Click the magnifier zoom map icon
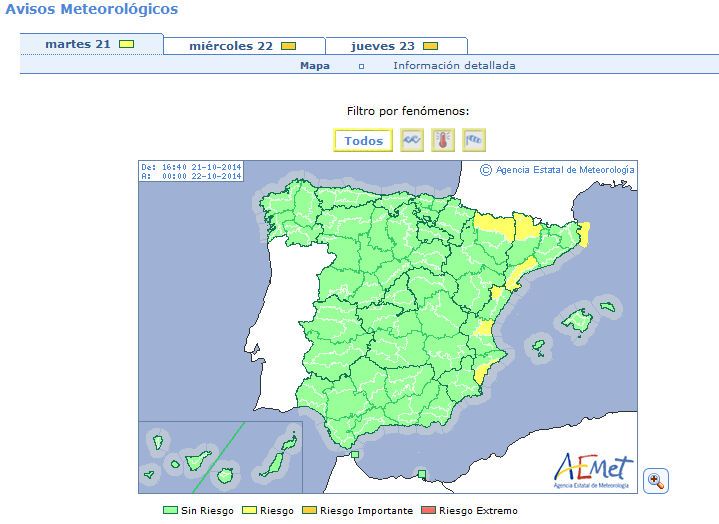Image resolution: width=719 pixels, height=524 pixels. [656, 481]
